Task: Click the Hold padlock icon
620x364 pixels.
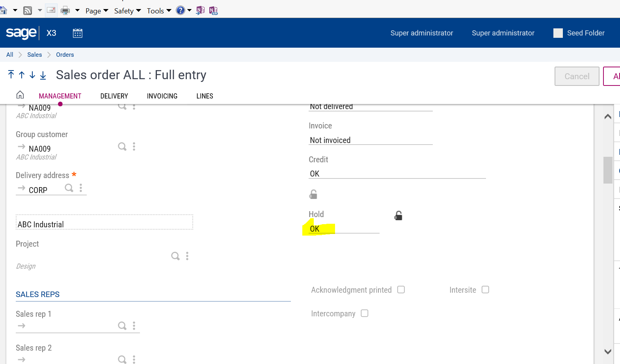Action: click(398, 215)
